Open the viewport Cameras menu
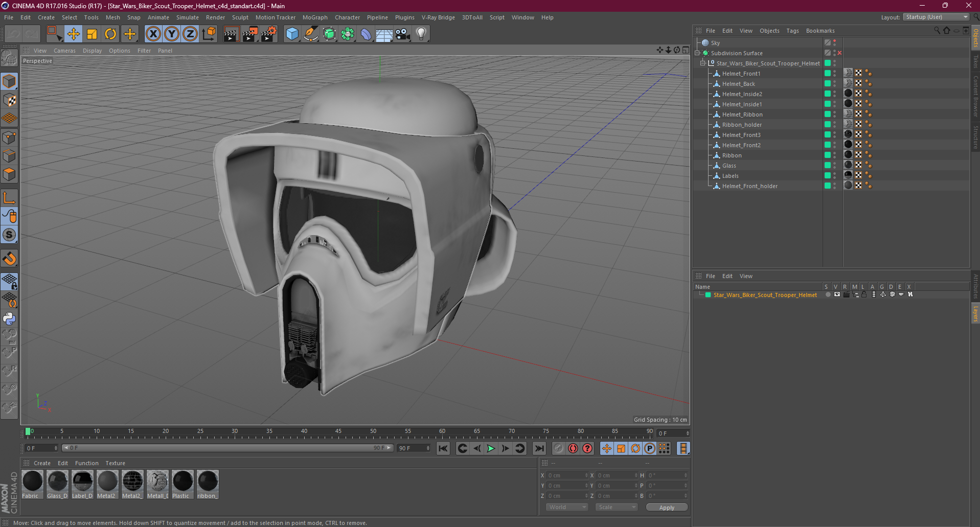 click(x=64, y=51)
